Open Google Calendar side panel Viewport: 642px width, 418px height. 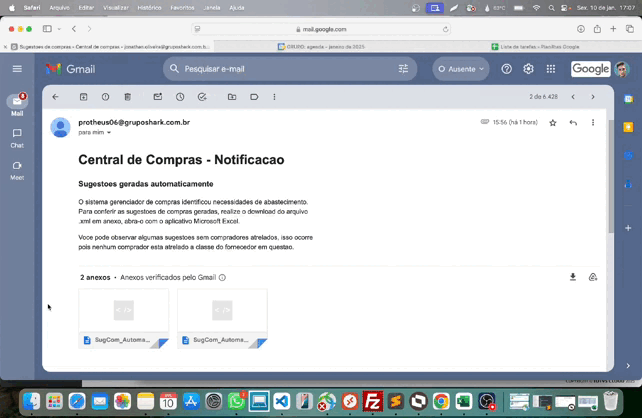pyautogui.click(x=628, y=99)
